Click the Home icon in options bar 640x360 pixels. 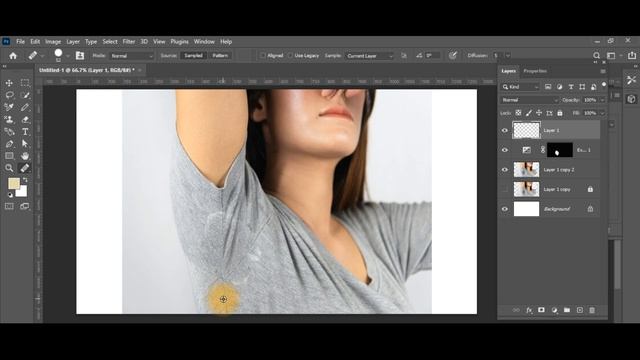pyautogui.click(x=13, y=56)
